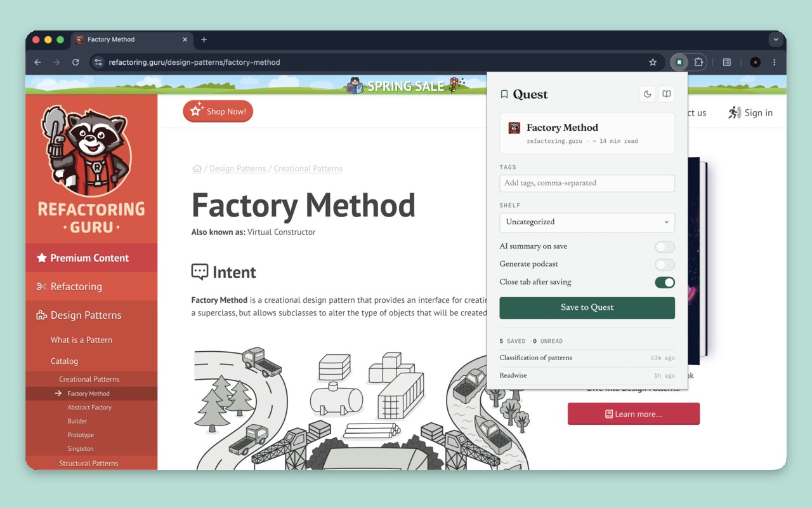Click Sign in link
Viewport: 812px width, 508px height.
click(x=759, y=113)
